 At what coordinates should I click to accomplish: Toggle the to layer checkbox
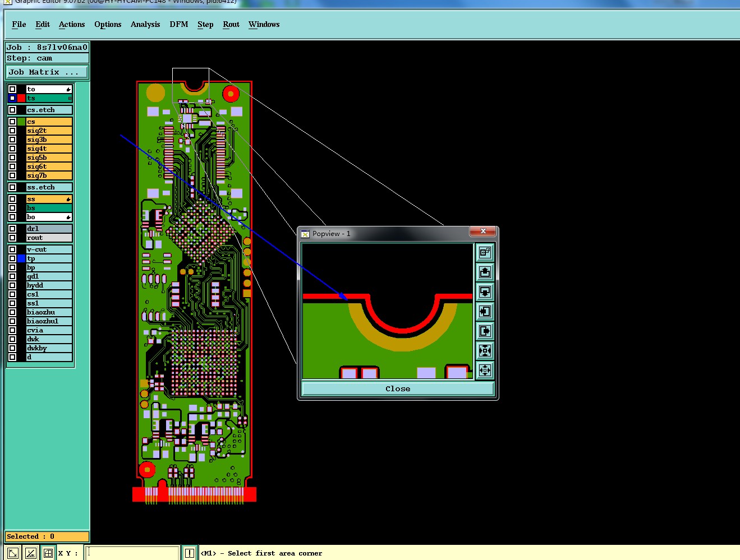pyautogui.click(x=12, y=89)
